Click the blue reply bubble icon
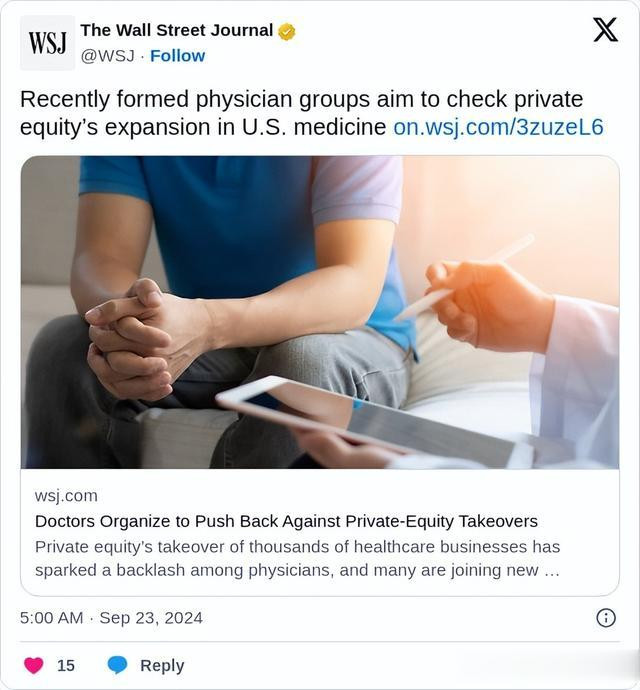The width and height of the screenshot is (640, 690). (118, 665)
